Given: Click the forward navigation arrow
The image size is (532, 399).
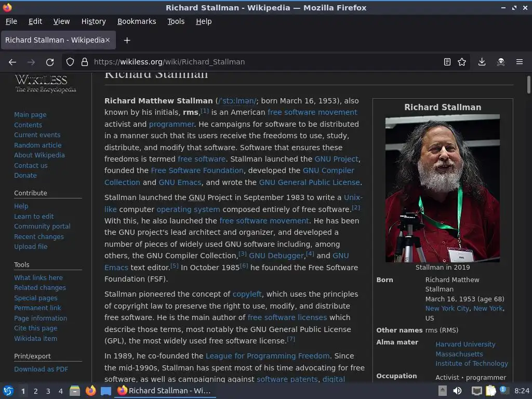Looking at the screenshot, I should pyautogui.click(x=31, y=62).
